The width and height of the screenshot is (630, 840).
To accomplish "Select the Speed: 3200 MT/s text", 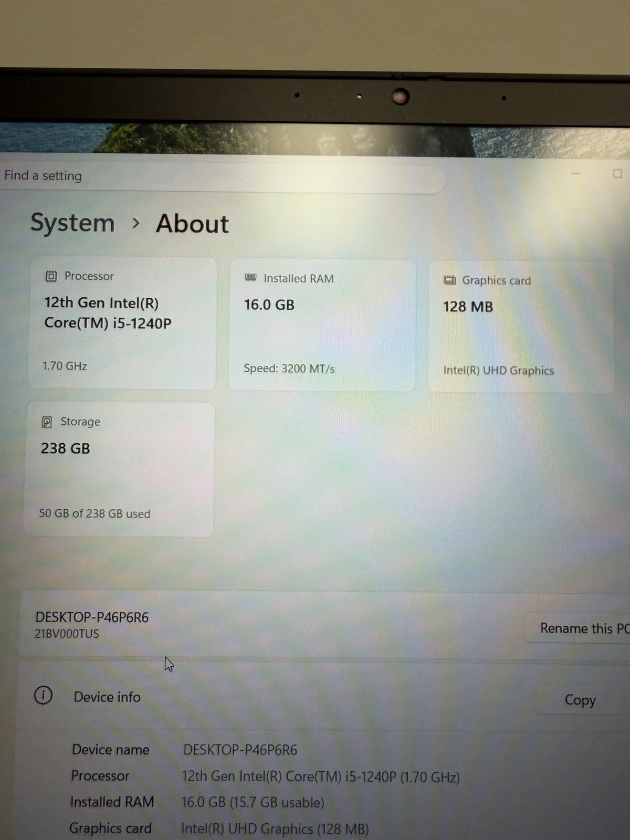I will (x=289, y=369).
